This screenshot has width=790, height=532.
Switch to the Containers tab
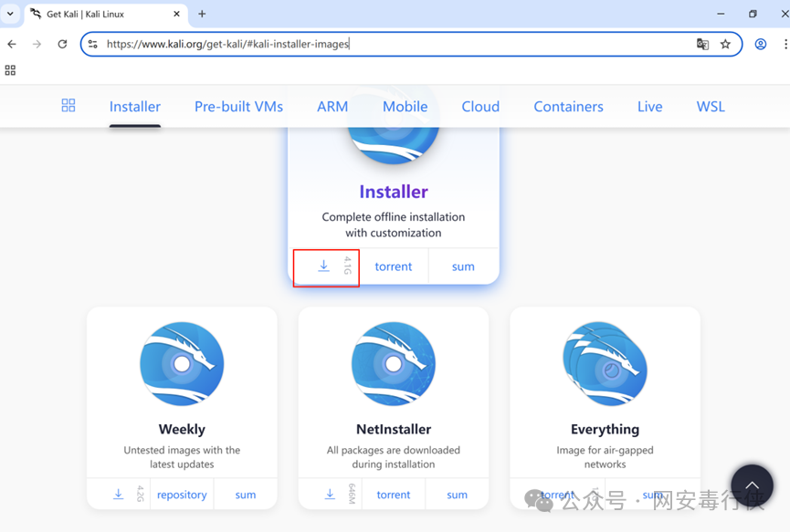click(568, 107)
